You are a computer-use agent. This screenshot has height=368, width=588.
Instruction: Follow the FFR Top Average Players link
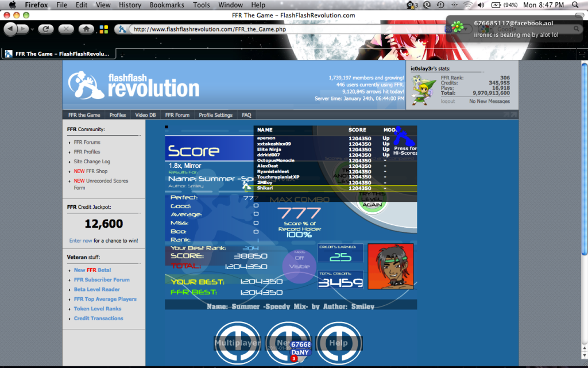105,299
